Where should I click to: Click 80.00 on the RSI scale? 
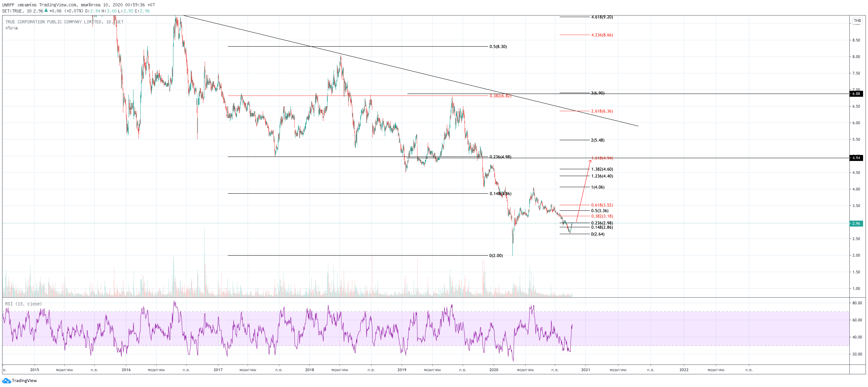(x=857, y=303)
